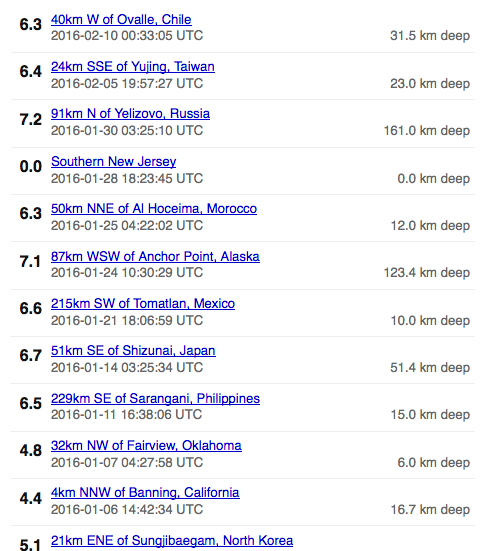Click the 6.0 km deep Oklahoma depth
This screenshot has width=491, height=551.
click(x=434, y=462)
